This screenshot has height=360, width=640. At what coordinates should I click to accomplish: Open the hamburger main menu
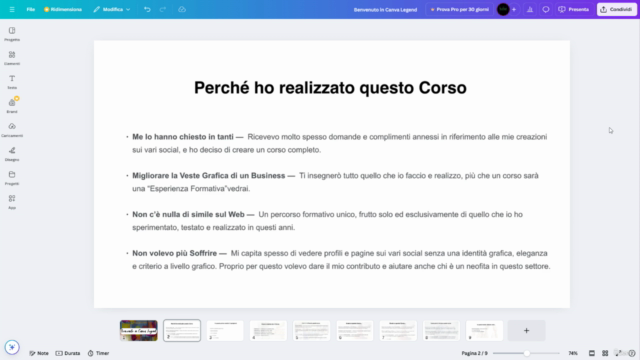point(12,9)
